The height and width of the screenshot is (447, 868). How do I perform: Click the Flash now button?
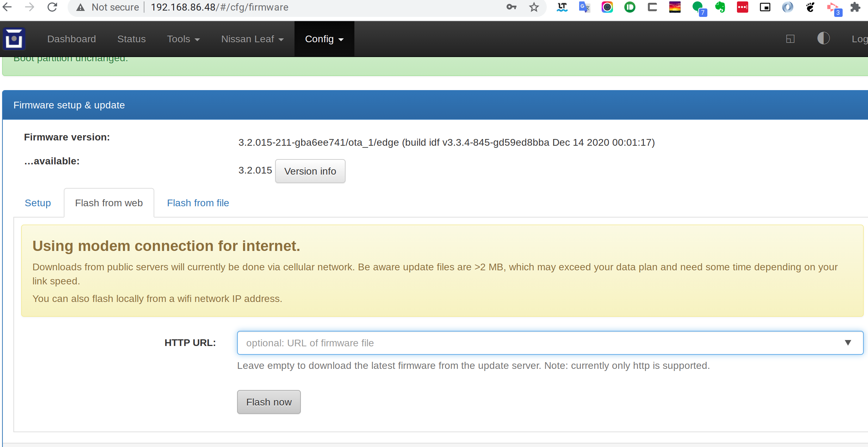(x=268, y=402)
